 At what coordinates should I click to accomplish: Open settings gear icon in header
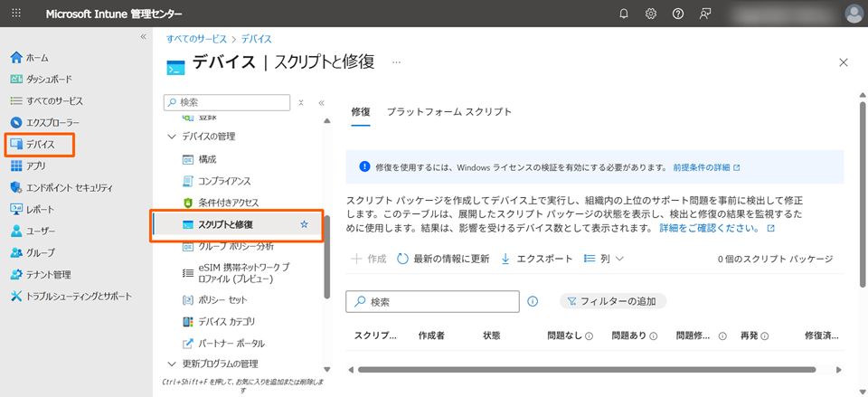pyautogui.click(x=651, y=14)
